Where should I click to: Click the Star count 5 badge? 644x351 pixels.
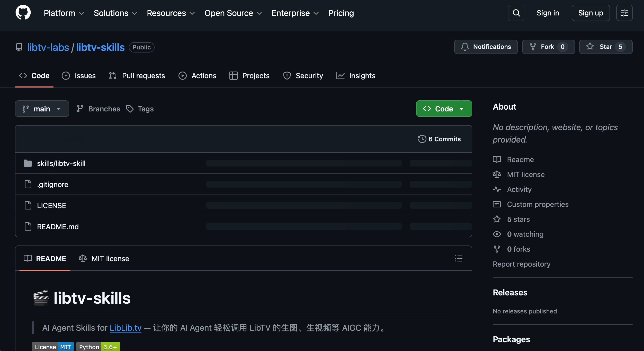pos(620,47)
